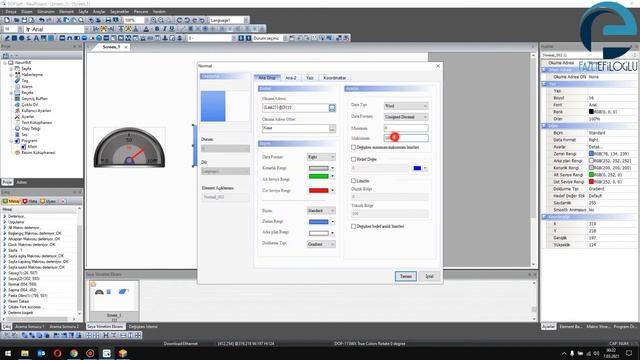Open Data Format Unsigned Decimal dropdown

point(406,117)
